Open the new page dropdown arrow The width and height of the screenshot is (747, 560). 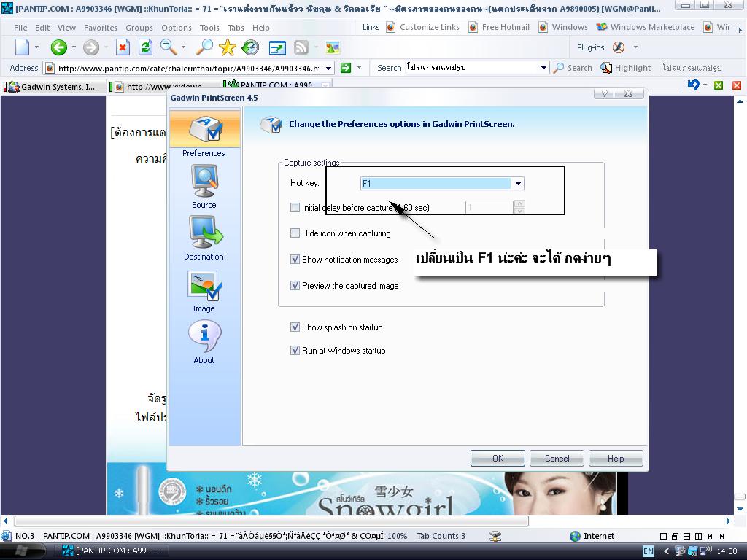(36, 47)
